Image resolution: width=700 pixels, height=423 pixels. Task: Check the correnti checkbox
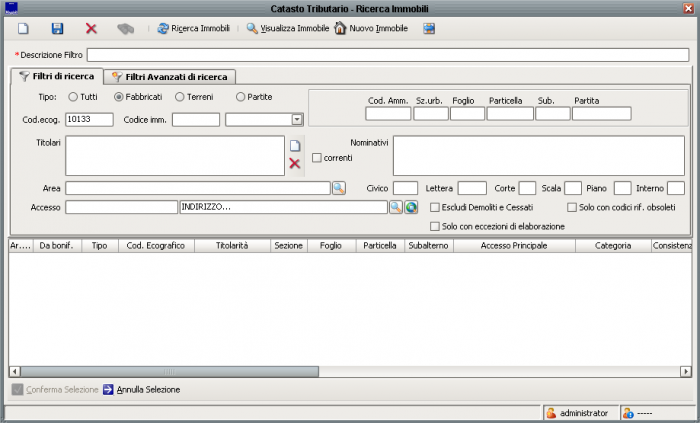[317, 158]
